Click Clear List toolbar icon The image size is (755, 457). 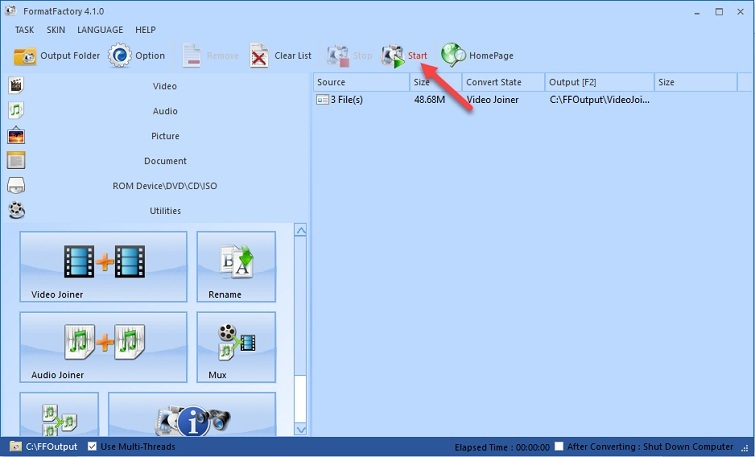point(259,56)
